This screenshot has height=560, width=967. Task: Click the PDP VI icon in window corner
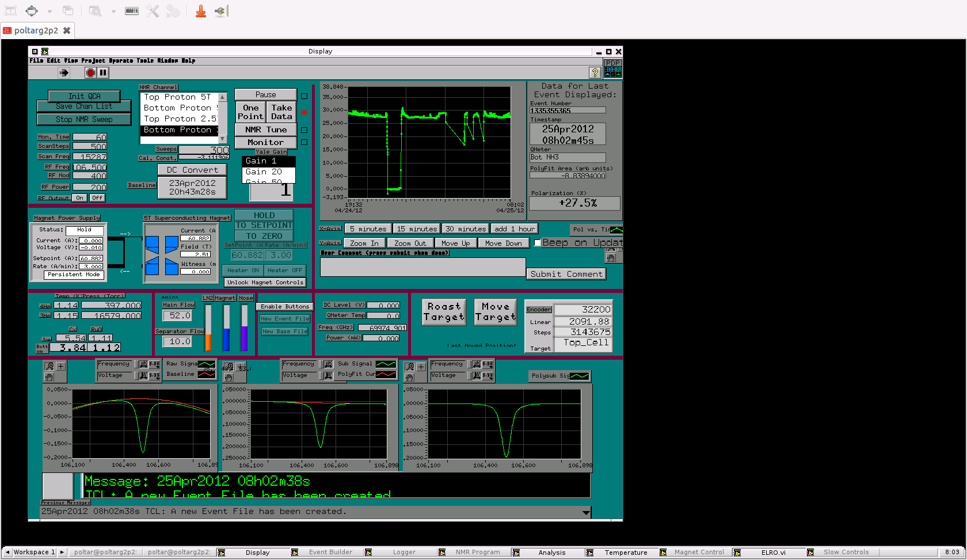point(612,68)
